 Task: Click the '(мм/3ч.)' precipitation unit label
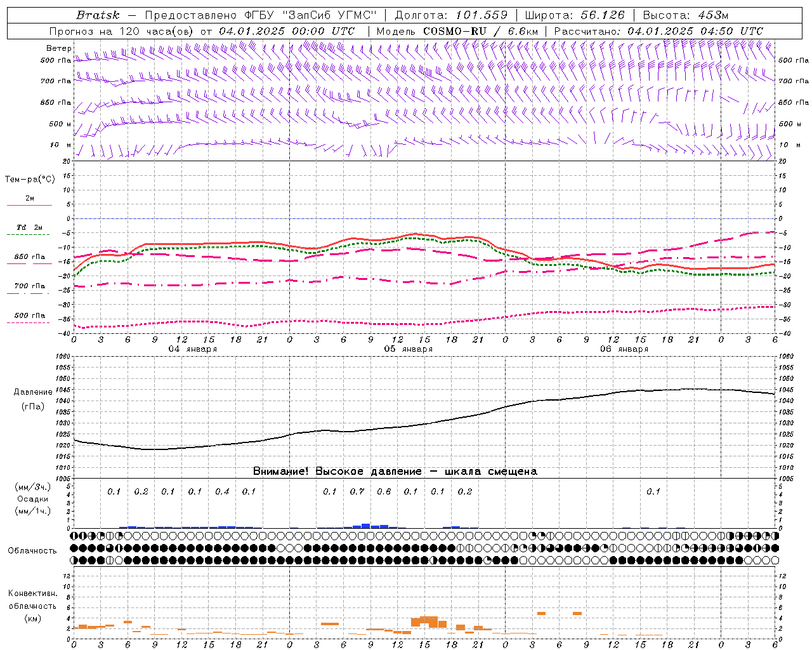tap(33, 487)
